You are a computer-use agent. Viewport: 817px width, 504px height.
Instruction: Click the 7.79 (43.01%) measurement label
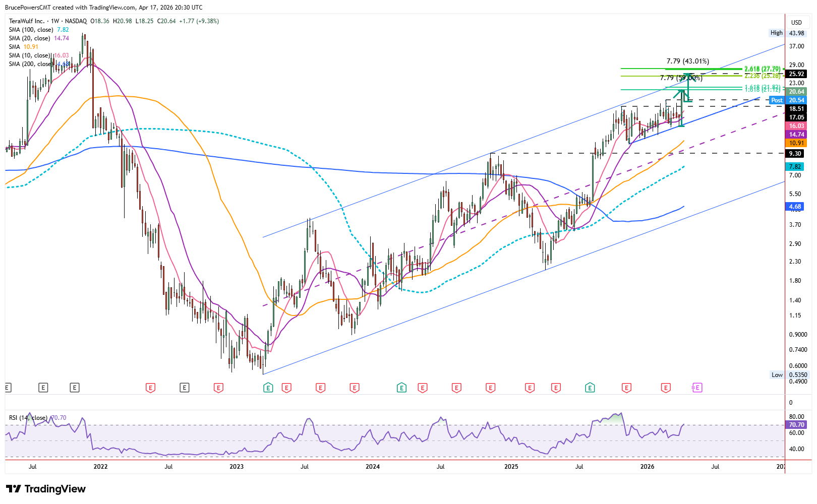(688, 61)
